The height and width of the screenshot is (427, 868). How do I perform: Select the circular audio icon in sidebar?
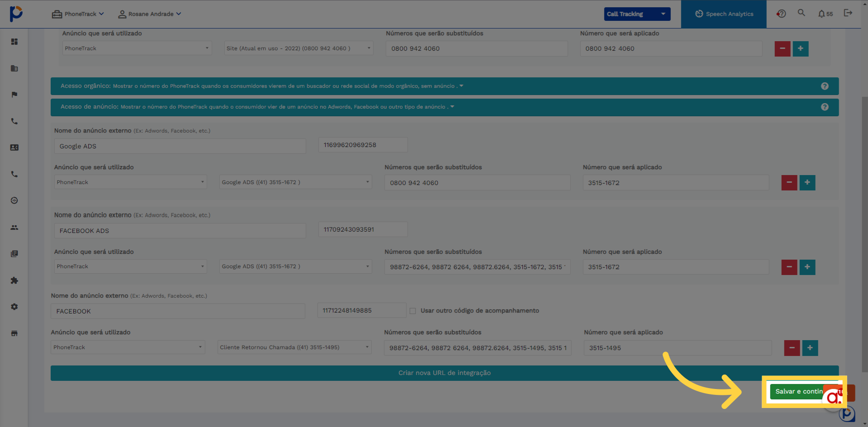point(14,200)
